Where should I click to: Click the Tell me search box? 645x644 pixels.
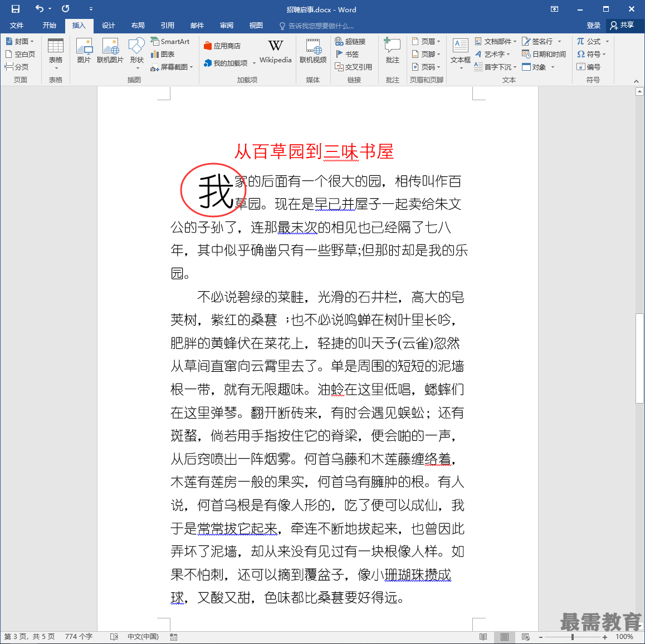pyautogui.click(x=317, y=26)
